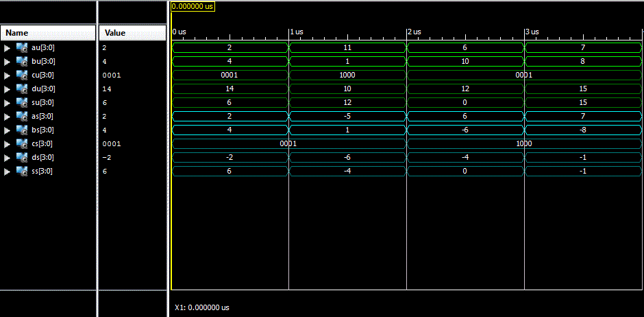The width and height of the screenshot is (644, 317).
Task: Select the bs[3:0] signal name
Action: pos(42,130)
